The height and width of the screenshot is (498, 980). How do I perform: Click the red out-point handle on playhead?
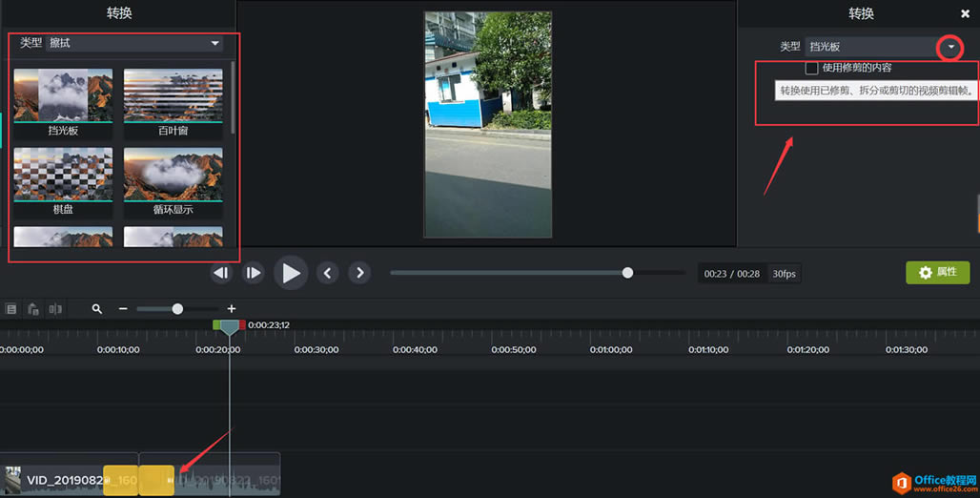242,324
